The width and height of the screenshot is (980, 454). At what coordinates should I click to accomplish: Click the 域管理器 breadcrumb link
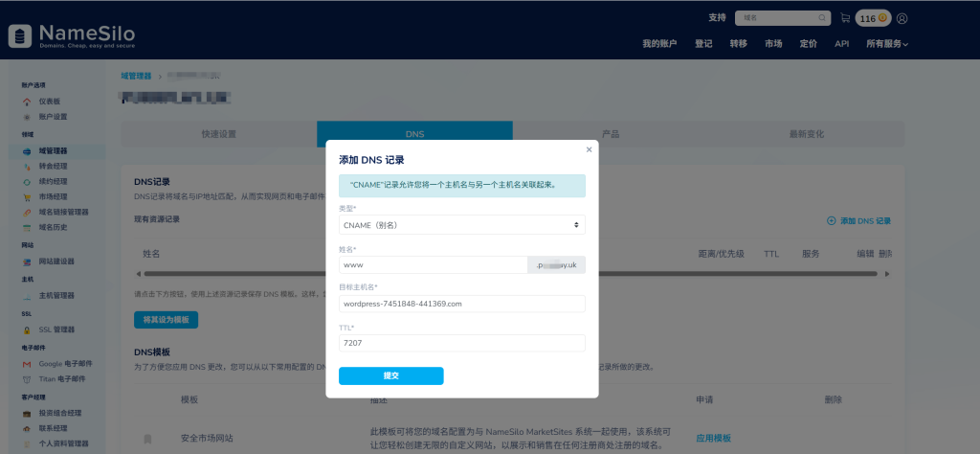[136, 76]
